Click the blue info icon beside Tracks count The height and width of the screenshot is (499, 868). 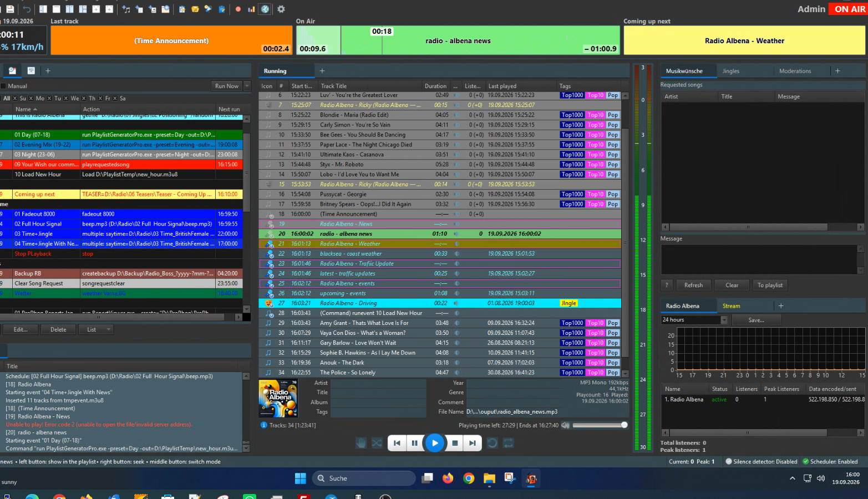pos(264,425)
